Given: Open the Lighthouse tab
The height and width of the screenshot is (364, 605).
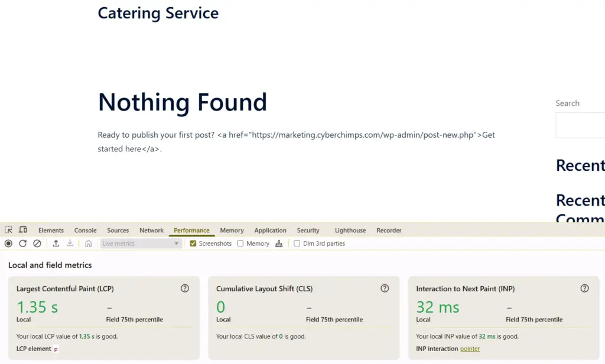Looking at the screenshot, I should tap(350, 230).
